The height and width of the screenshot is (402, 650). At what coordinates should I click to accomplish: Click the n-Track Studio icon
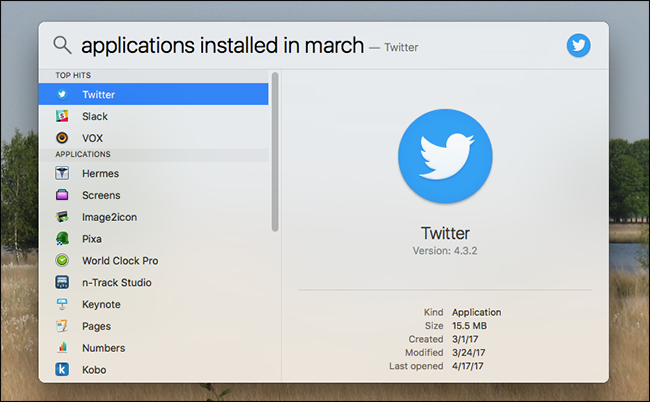(x=62, y=282)
